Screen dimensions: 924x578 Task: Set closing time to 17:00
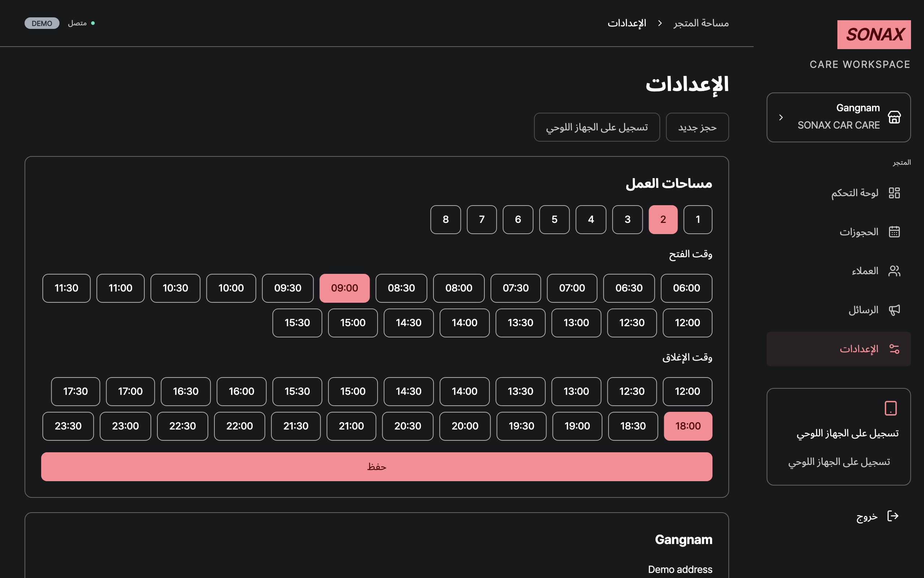130,392
